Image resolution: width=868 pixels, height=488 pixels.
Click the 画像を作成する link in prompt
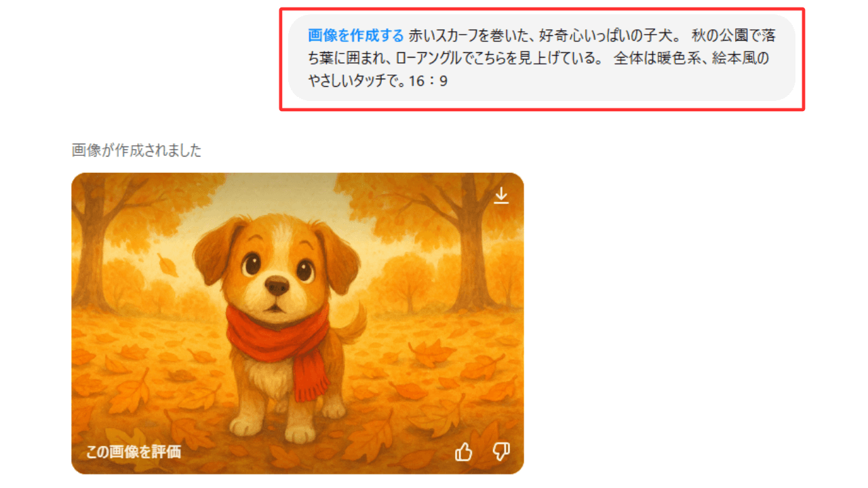(356, 35)
